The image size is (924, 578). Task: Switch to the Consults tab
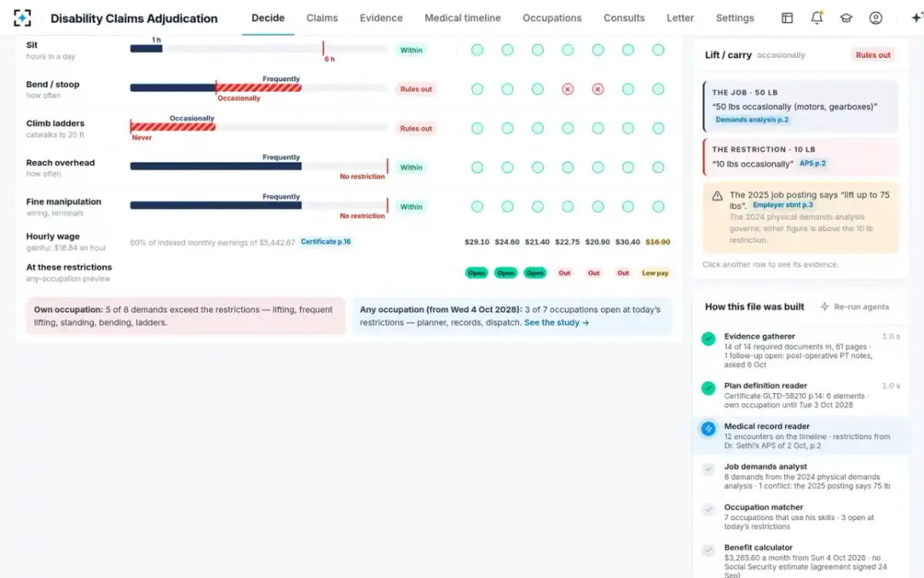[624, 18]
